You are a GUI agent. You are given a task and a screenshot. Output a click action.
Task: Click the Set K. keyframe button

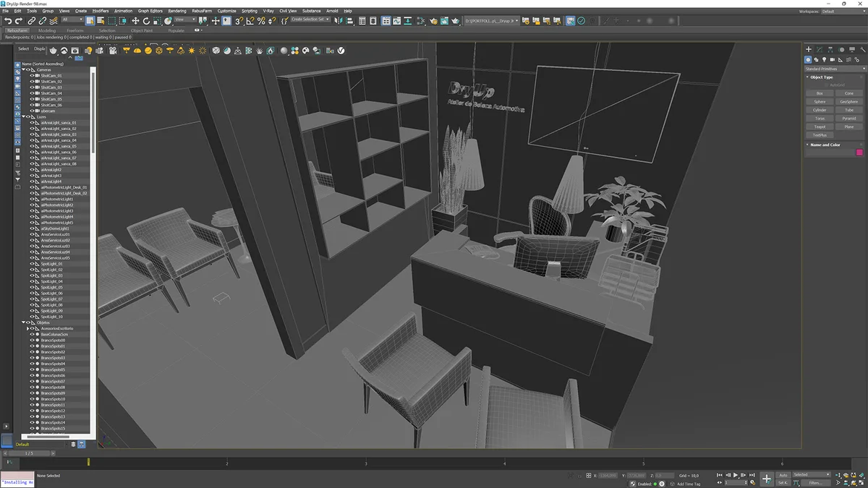pyautogui.click(x=783, y=482)
